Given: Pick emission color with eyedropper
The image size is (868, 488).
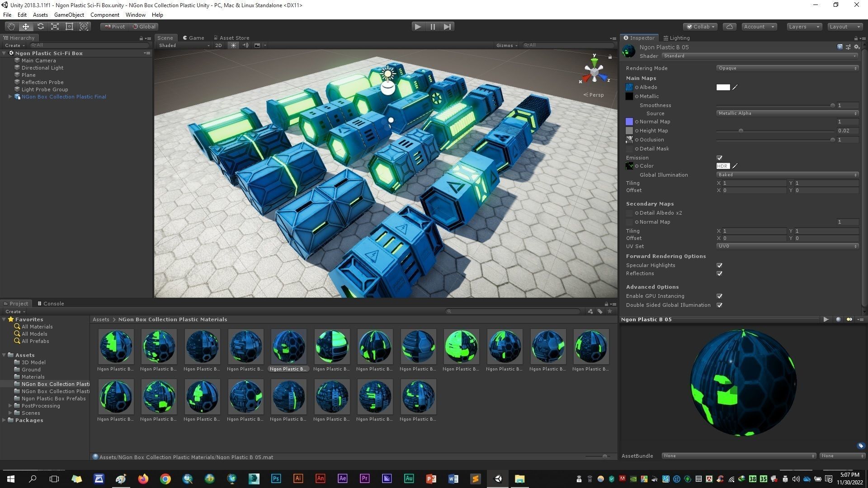Looking at the screenshot, I should [735, 166].
